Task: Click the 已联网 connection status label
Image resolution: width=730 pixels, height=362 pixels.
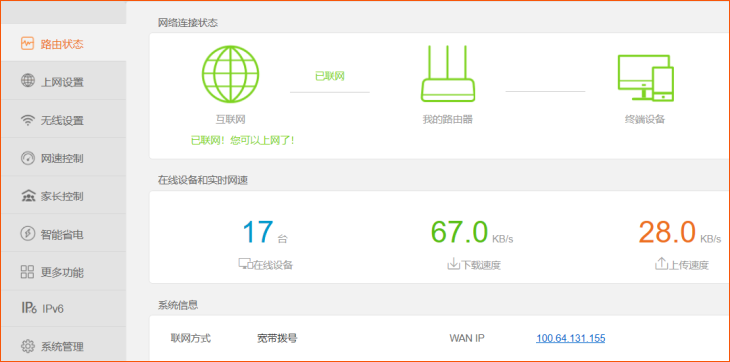Action: [330, 76]
